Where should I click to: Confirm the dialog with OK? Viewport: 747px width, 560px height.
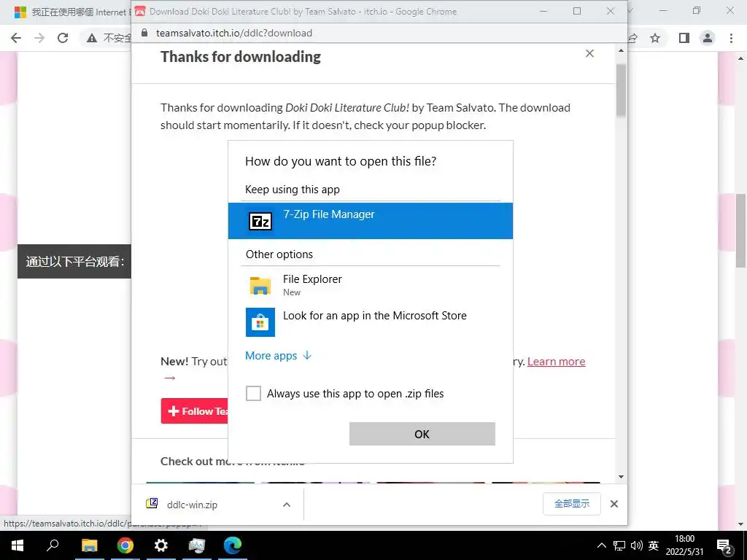[x=422, y=434]
